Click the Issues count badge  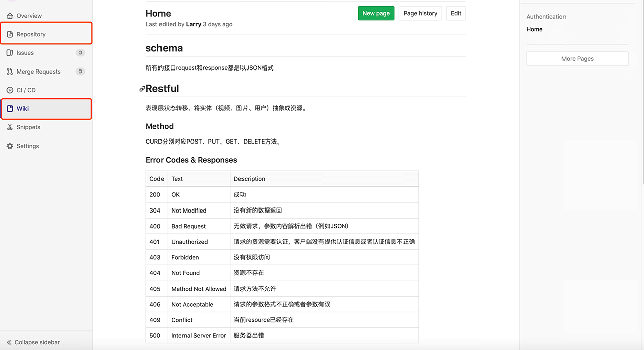80,53
